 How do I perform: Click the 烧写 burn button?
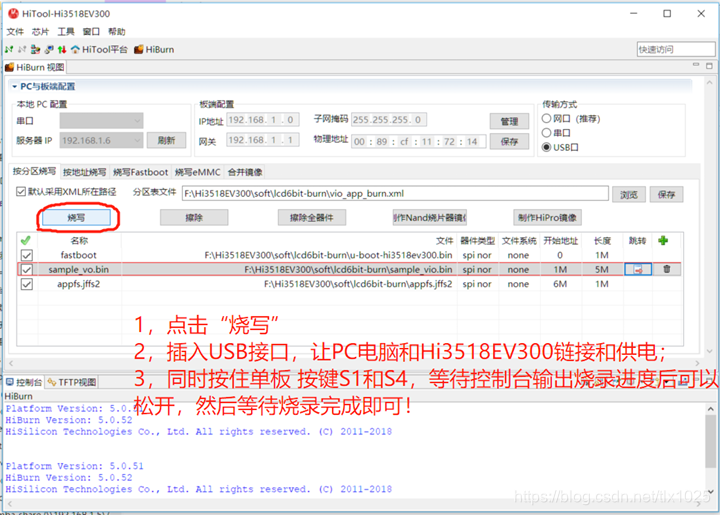76,218
